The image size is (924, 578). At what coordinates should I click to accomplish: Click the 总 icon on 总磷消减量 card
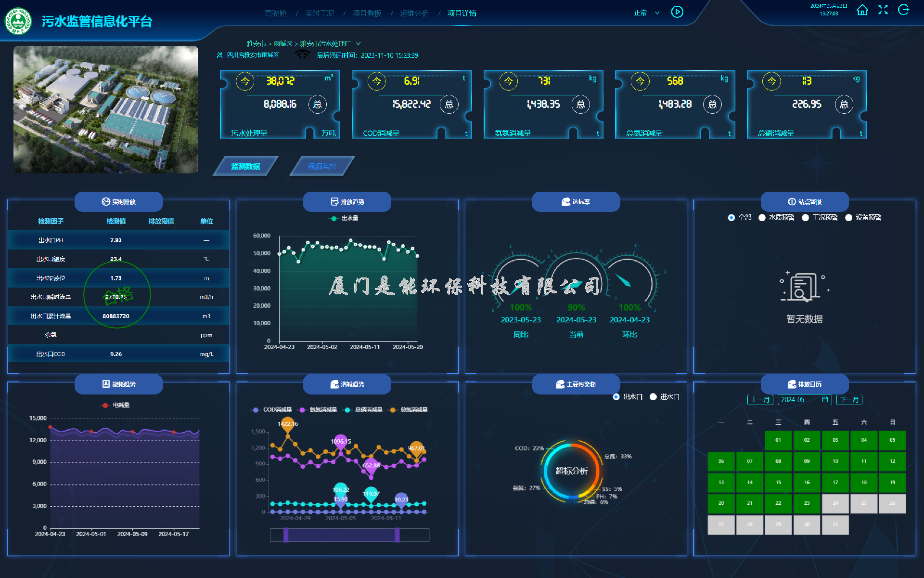tap(844, 105)
